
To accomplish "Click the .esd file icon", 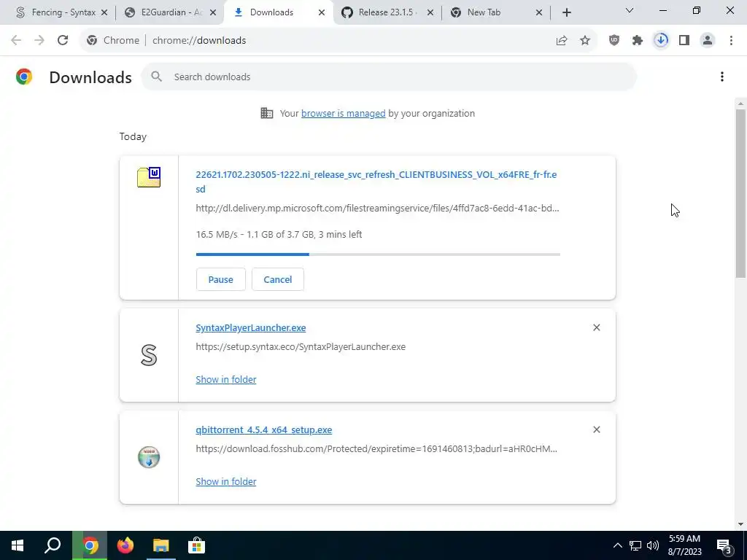I will [x=149, y=177].
